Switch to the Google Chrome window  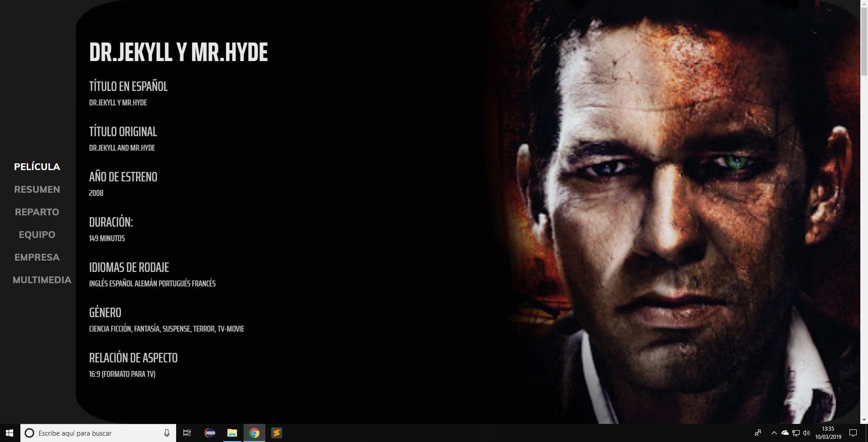(x=254, y=433)
